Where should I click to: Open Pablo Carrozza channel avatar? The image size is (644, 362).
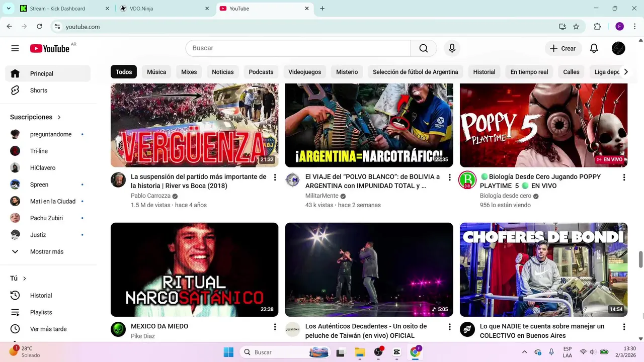pos(118,180)
